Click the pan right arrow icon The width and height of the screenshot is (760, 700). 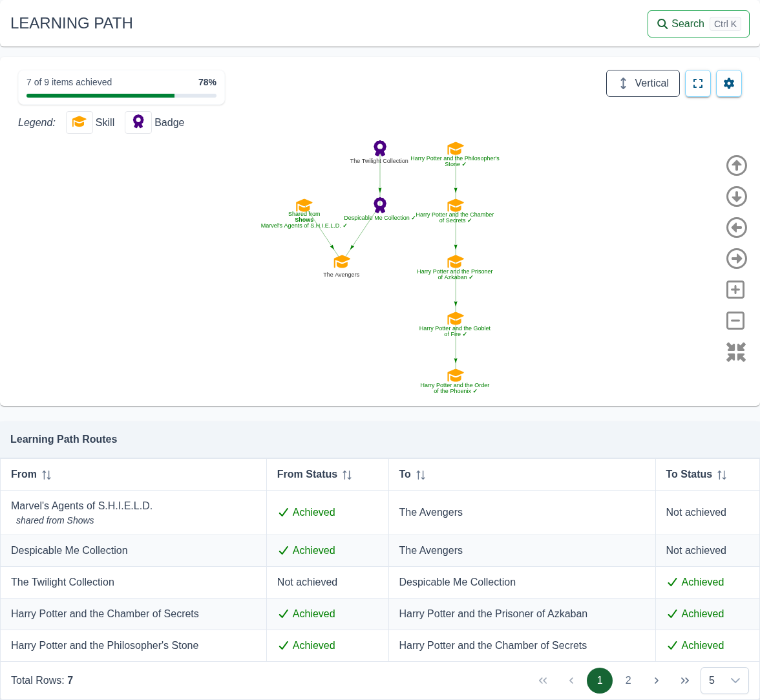[x=736, y=259]
